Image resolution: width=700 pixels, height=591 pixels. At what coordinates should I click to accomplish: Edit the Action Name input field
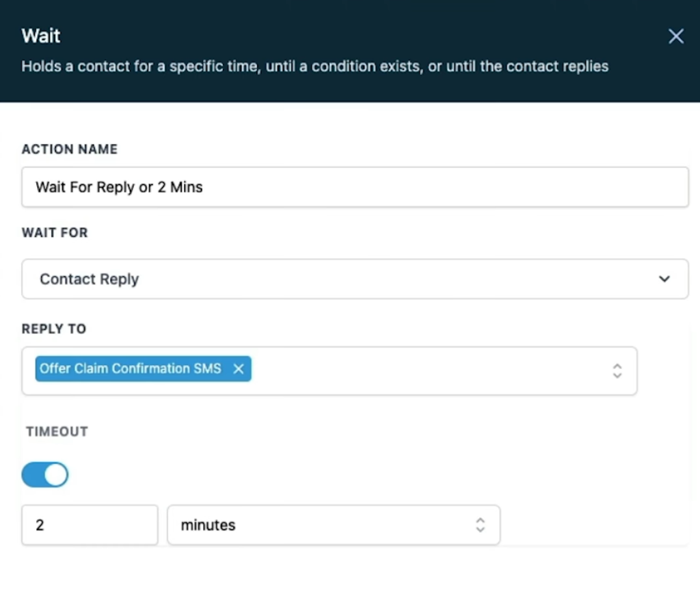(355, 187)
